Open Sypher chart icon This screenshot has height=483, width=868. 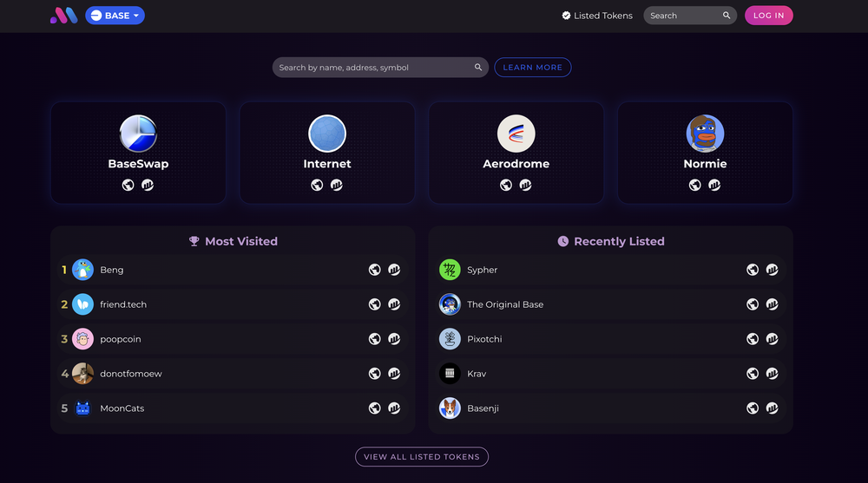pyautogui.click(x=773, y=270)
